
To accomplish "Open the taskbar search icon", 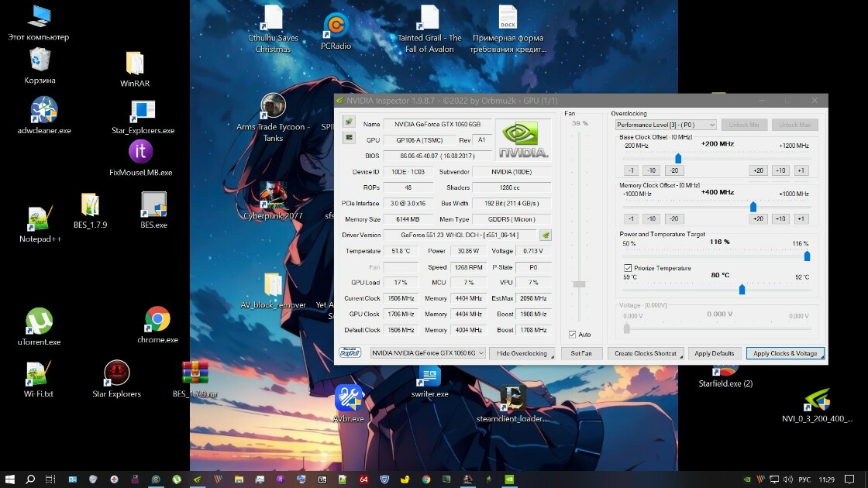I will tap(30, 479).
